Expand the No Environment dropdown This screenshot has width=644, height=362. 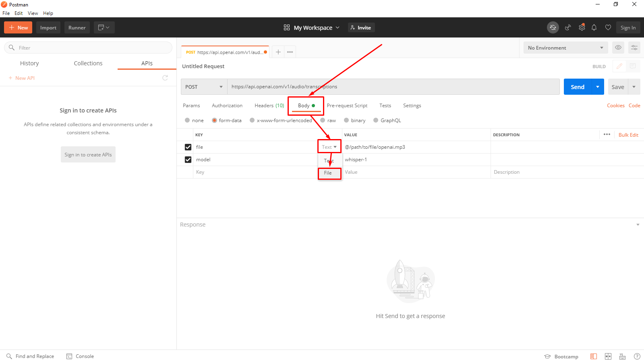(x=565, y=48)
